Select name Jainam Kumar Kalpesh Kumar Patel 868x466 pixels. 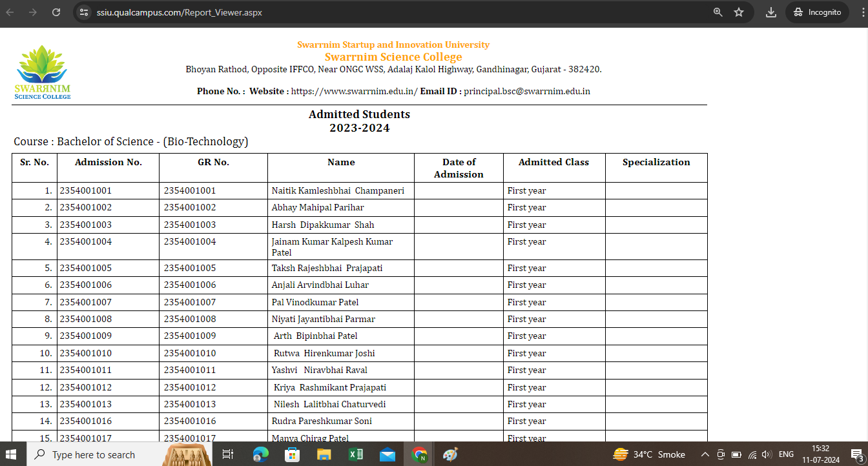[332, 247]
